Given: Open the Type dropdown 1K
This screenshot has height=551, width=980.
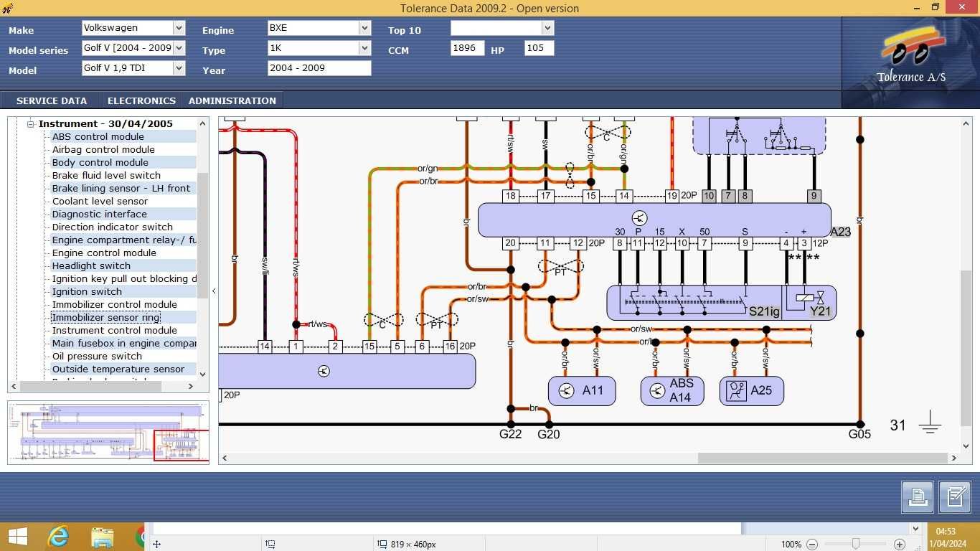Looking at the screenshot, I should point(364,48).
